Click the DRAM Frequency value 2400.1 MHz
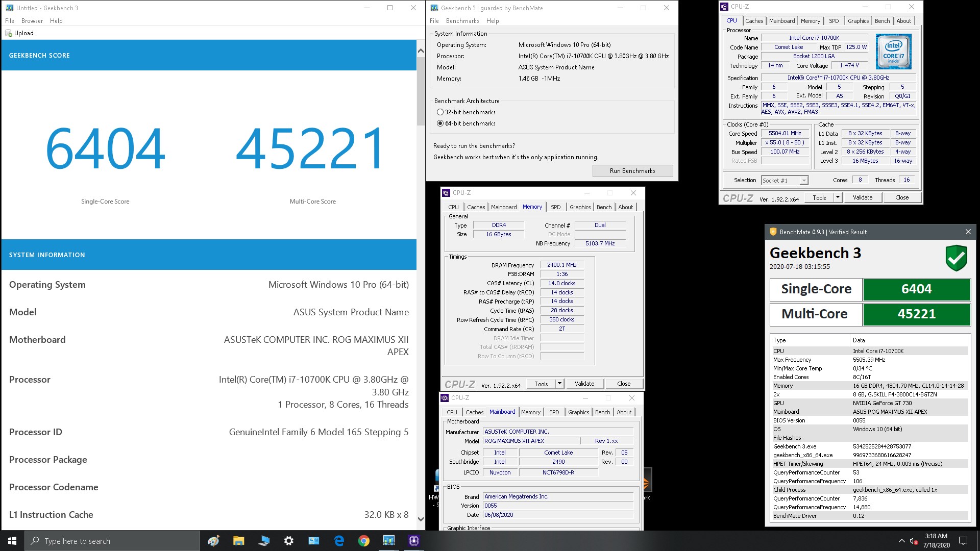 561,265
